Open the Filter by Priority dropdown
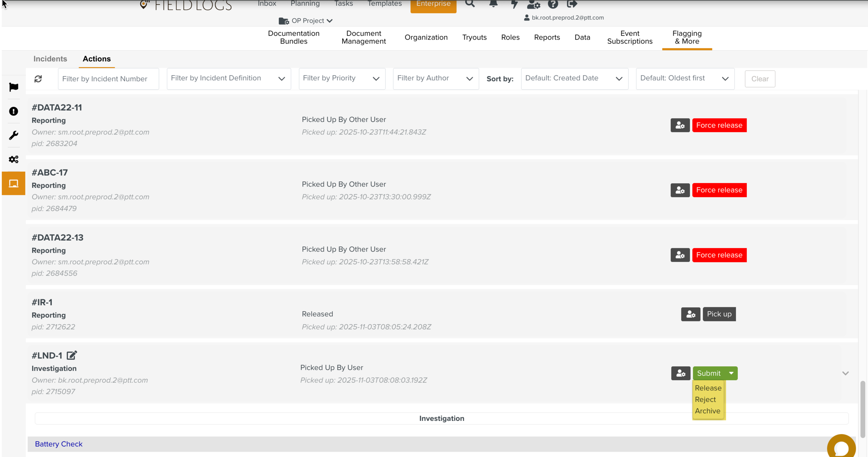 (342, 79)
